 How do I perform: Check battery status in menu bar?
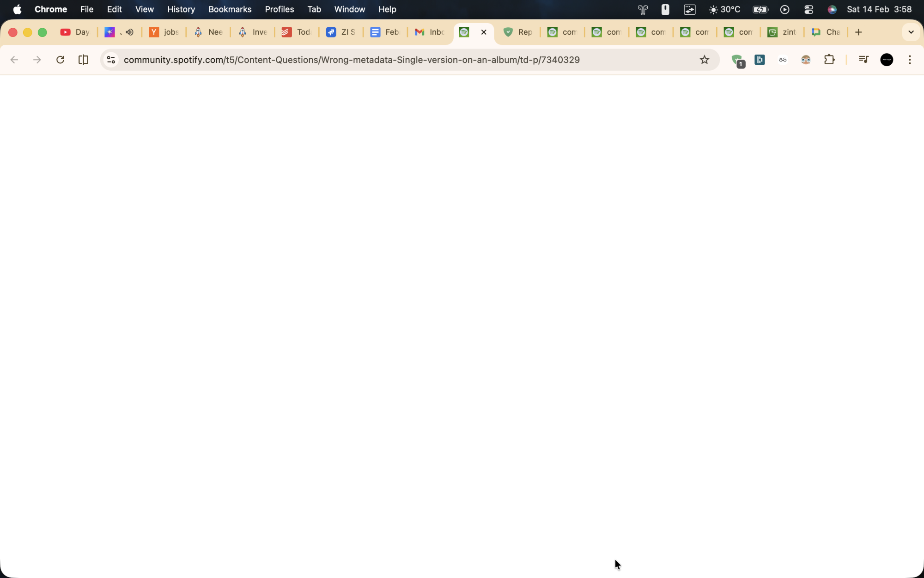pos(760,9)
